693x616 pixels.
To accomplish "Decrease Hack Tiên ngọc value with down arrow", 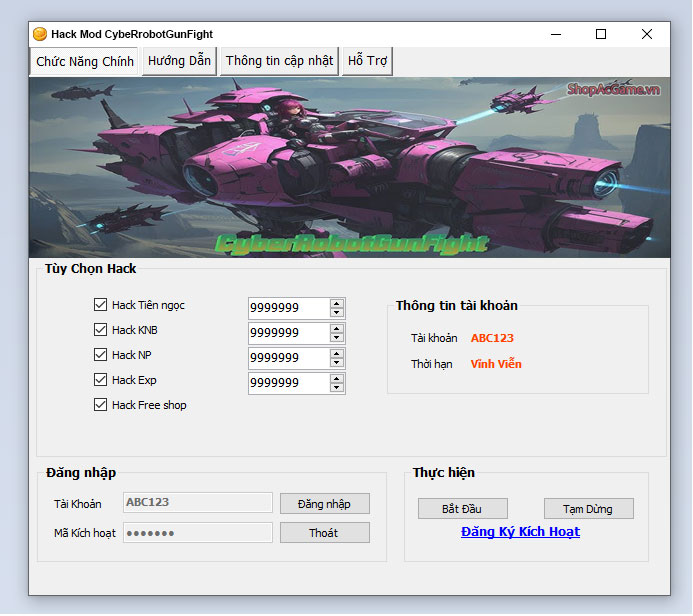I will pos(337,313).
